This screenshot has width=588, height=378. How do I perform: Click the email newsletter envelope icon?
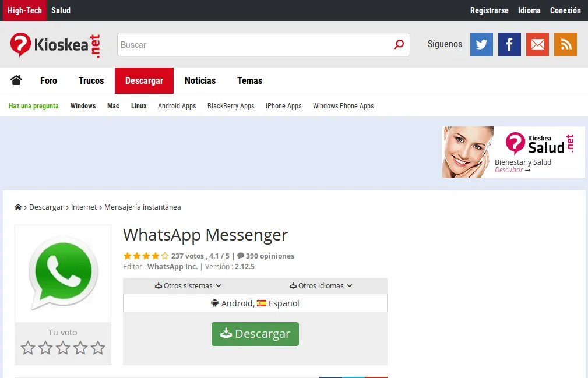(537, 44)
